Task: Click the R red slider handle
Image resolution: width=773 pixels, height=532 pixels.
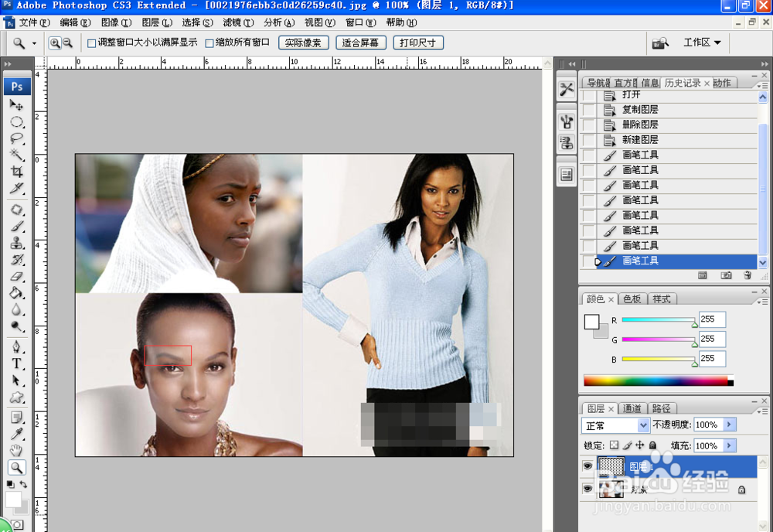Action: (694, 324)
